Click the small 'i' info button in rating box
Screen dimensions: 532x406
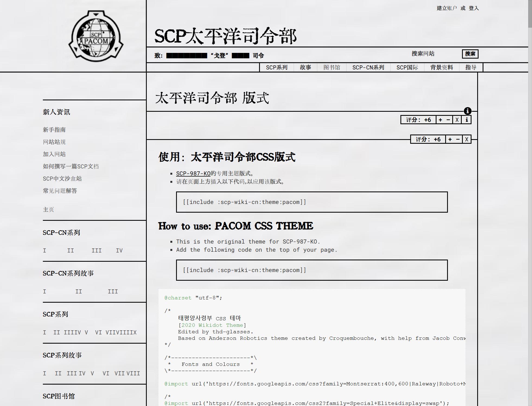467,120
